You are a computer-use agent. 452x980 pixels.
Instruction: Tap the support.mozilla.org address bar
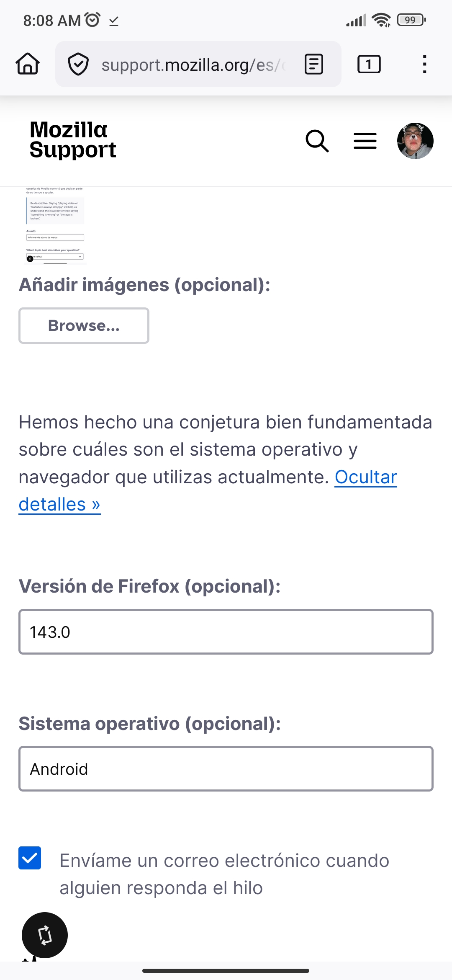click(193, 64)
